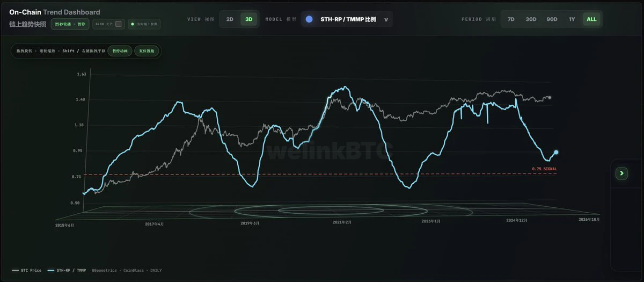Toggle BTC Price legend series

[27, 270]
